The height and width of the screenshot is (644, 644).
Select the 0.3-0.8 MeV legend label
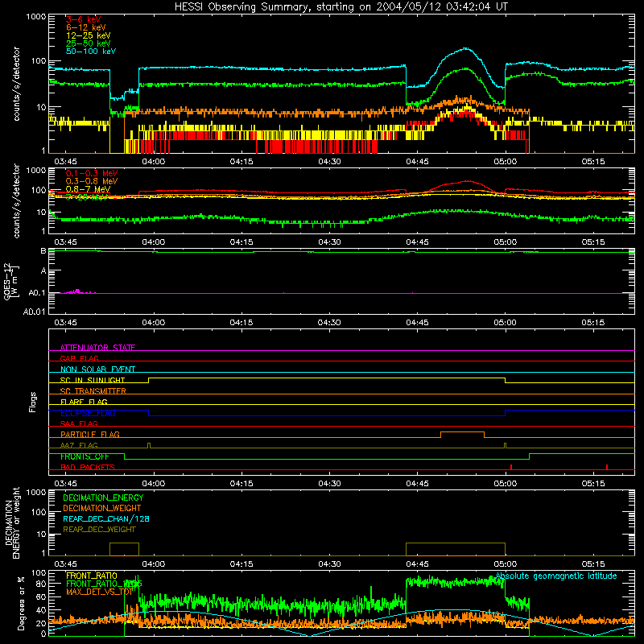click(92, 181)
